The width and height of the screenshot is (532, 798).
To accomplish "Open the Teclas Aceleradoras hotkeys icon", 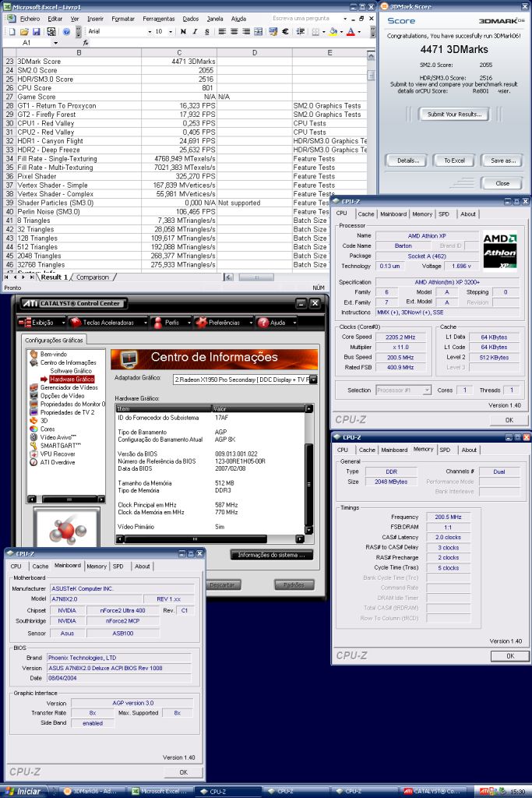I will 76,322.
